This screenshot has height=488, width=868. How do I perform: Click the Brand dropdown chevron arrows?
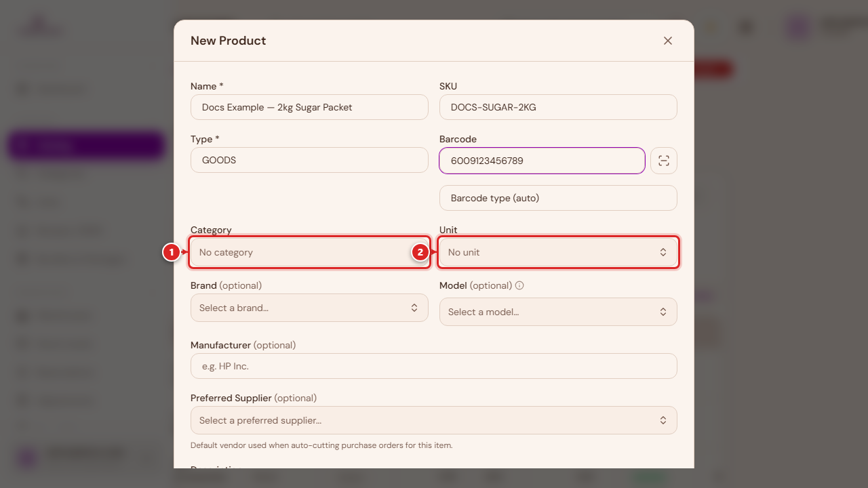click(414, 308)
